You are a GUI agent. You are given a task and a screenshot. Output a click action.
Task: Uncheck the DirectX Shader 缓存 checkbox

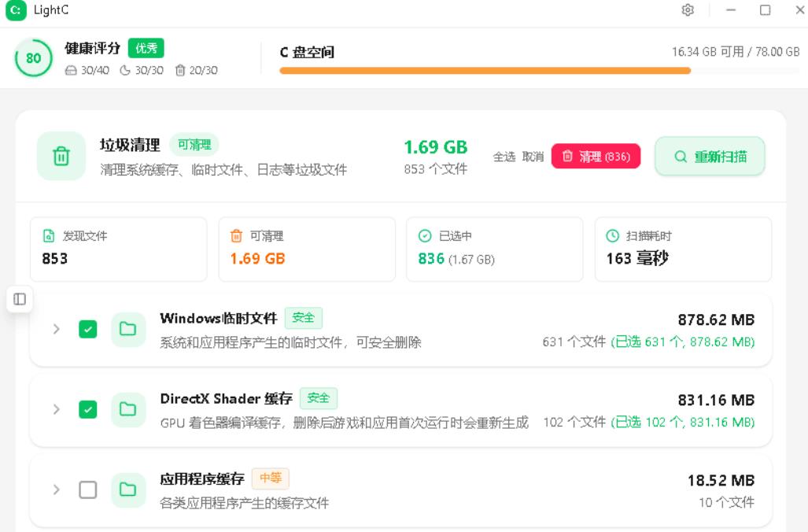pos(87,409)
